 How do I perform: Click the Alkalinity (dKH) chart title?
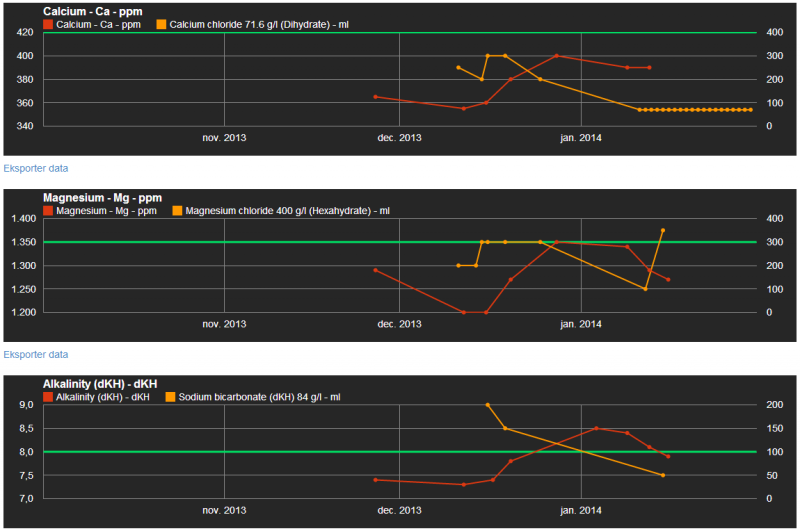coord(96,384)
